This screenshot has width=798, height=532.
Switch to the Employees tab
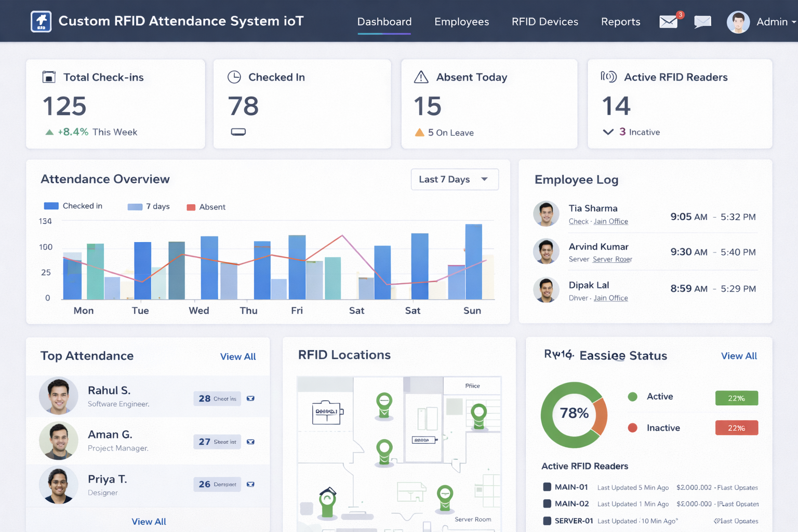(x=461, y=22)
